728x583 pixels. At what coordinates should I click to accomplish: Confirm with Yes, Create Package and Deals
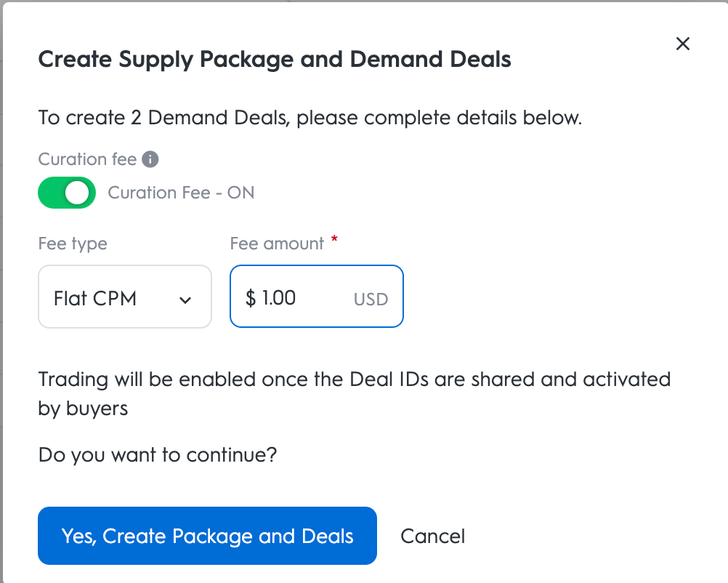coord(207,536)
